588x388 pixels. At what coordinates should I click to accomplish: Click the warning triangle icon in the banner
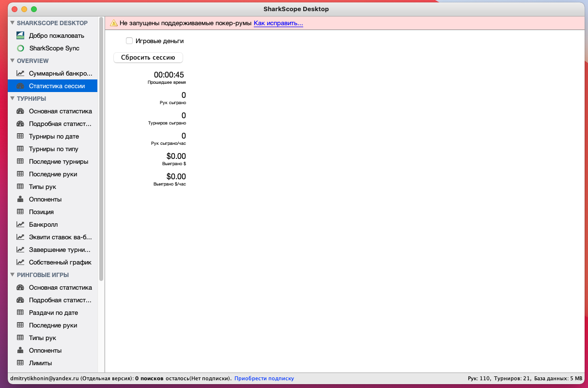point(114,23)
